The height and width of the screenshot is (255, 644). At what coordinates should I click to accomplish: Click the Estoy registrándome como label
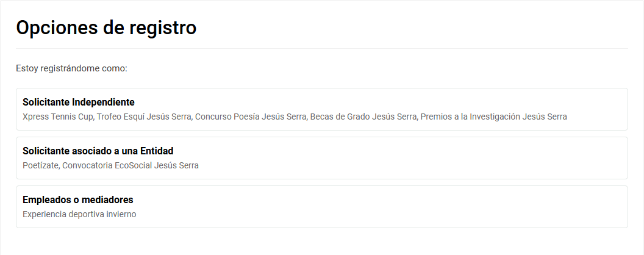point(71,68)
